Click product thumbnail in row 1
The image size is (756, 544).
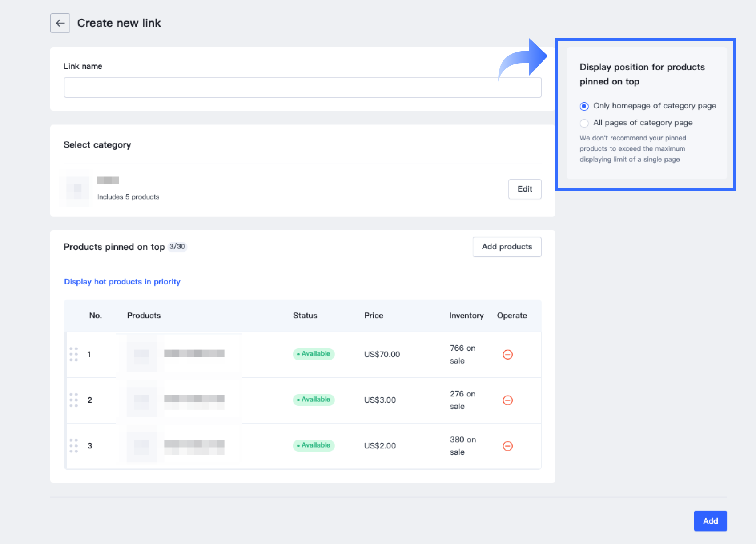pos(141,354)
